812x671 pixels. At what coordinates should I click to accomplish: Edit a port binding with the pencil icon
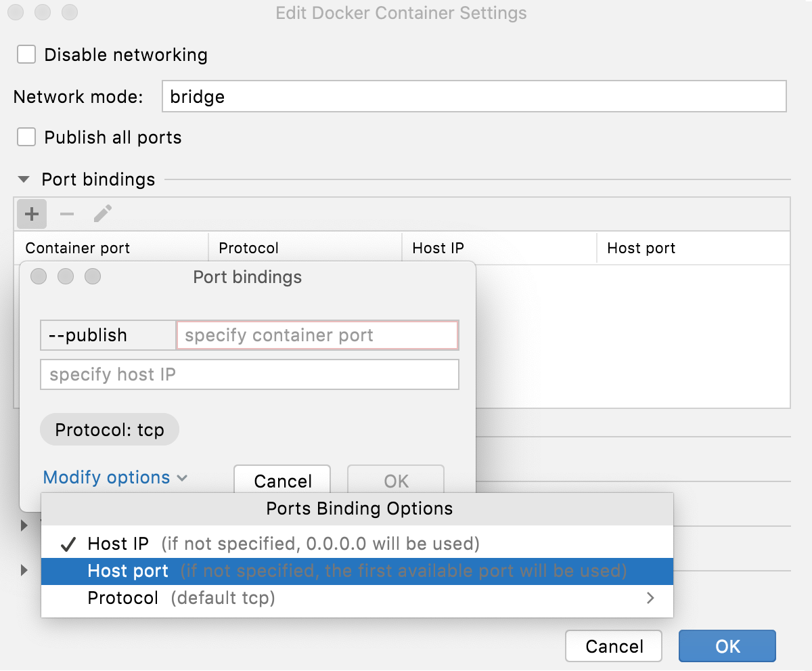point(101,214)
